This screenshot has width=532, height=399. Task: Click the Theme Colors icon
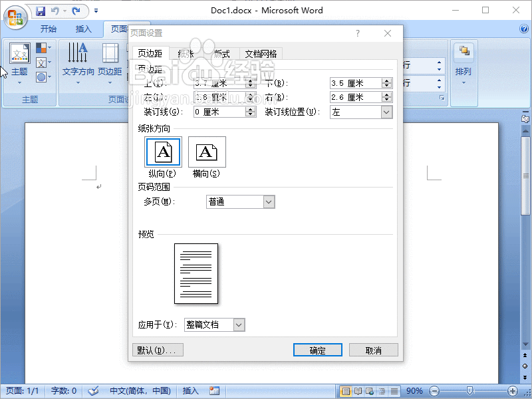coord(41,46)
